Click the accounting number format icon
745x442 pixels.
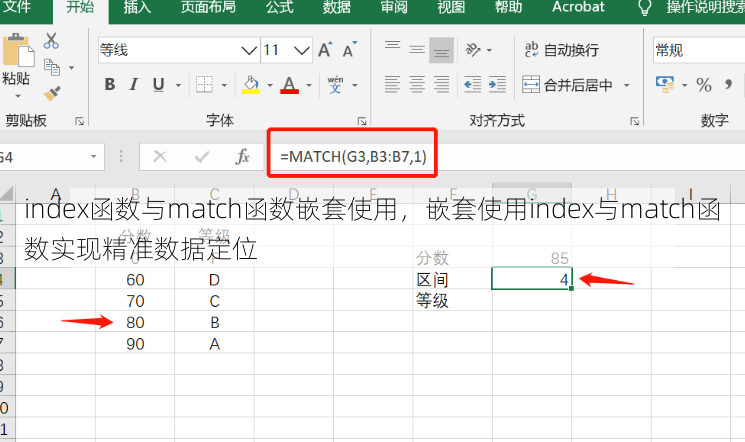[665, 85]
